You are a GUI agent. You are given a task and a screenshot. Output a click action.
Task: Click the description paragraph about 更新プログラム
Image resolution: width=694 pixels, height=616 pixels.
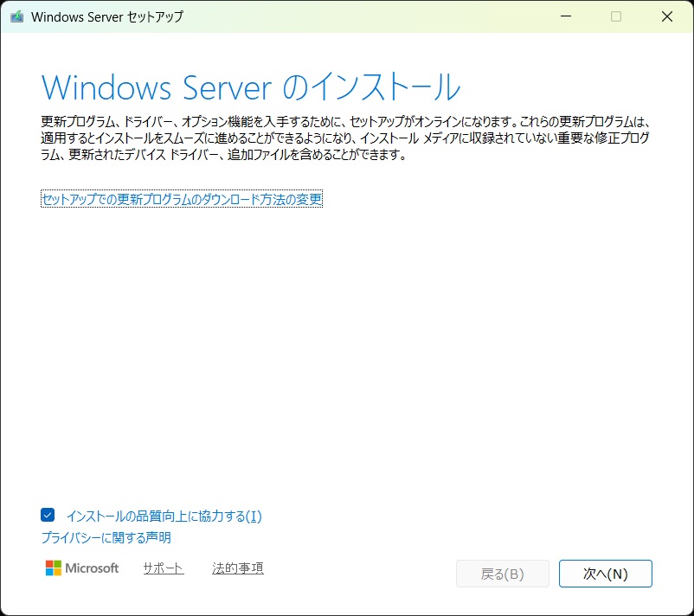346,138
